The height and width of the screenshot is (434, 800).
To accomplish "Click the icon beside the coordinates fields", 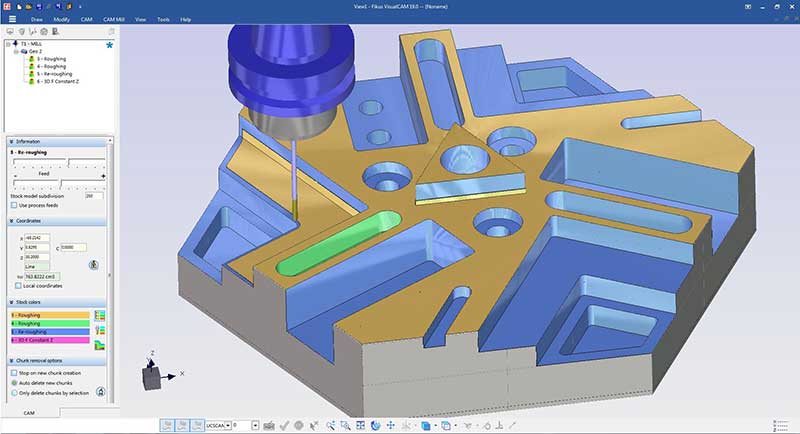I will click(x=93, y=265).
